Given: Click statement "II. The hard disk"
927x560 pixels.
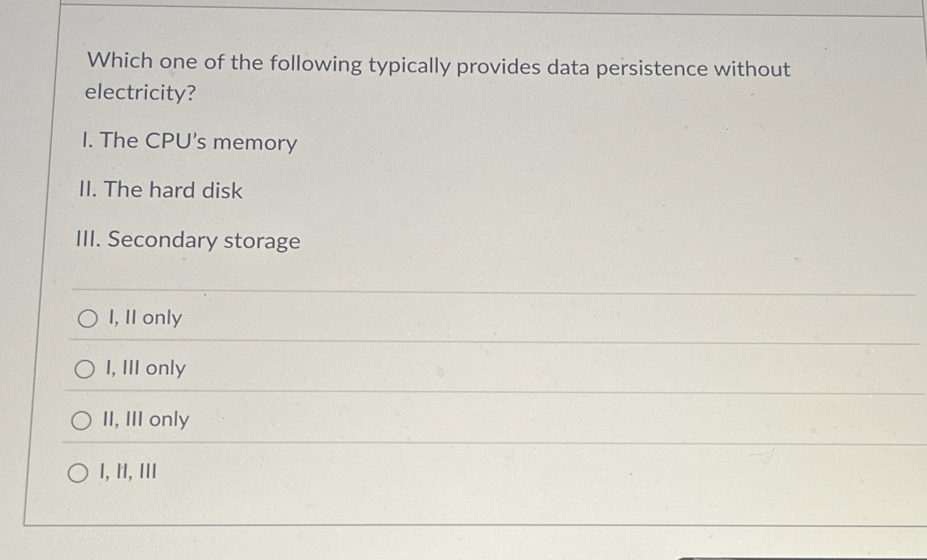Looking at the screenshot, I should click(161, 190).
